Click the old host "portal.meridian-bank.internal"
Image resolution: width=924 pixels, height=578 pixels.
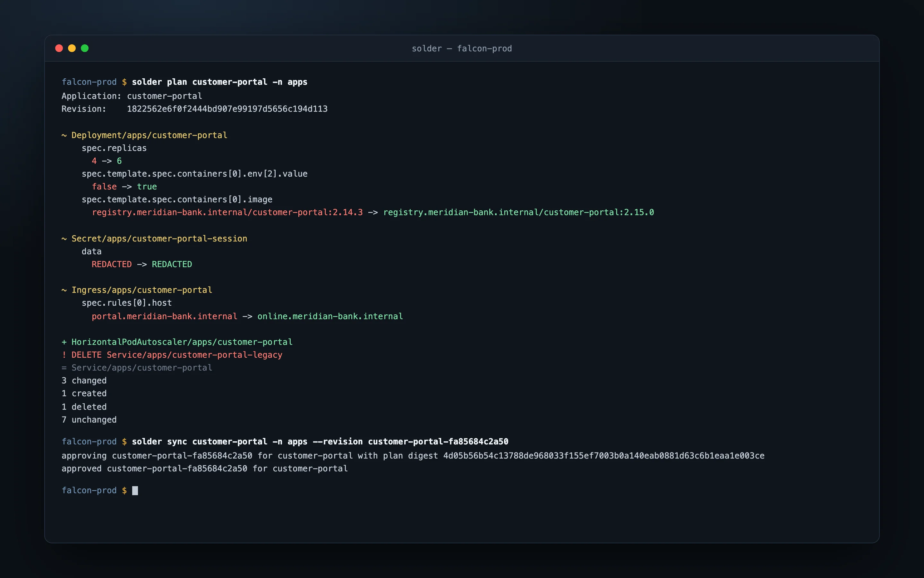165,316
